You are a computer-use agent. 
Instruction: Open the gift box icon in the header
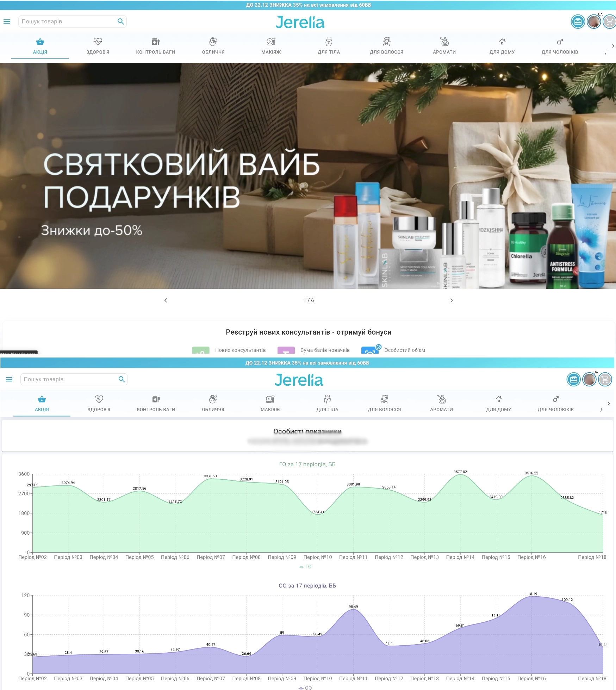[x=578, y=21]
